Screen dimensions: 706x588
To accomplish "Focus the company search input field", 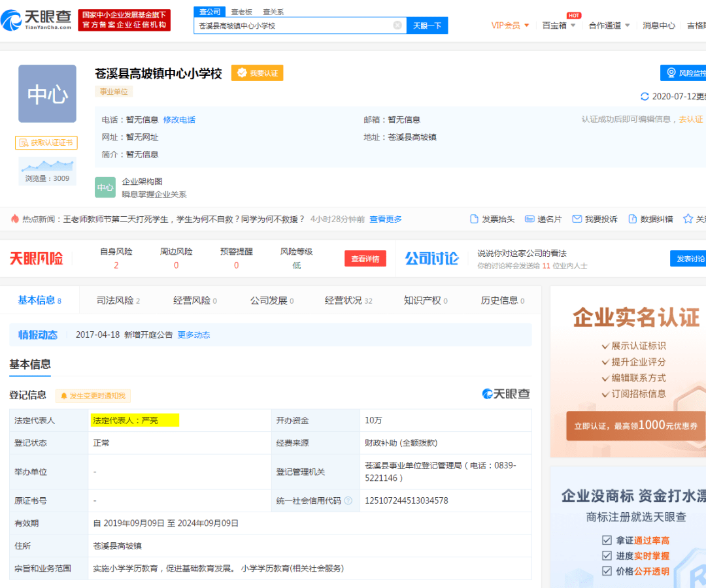I will coord(294,25).
